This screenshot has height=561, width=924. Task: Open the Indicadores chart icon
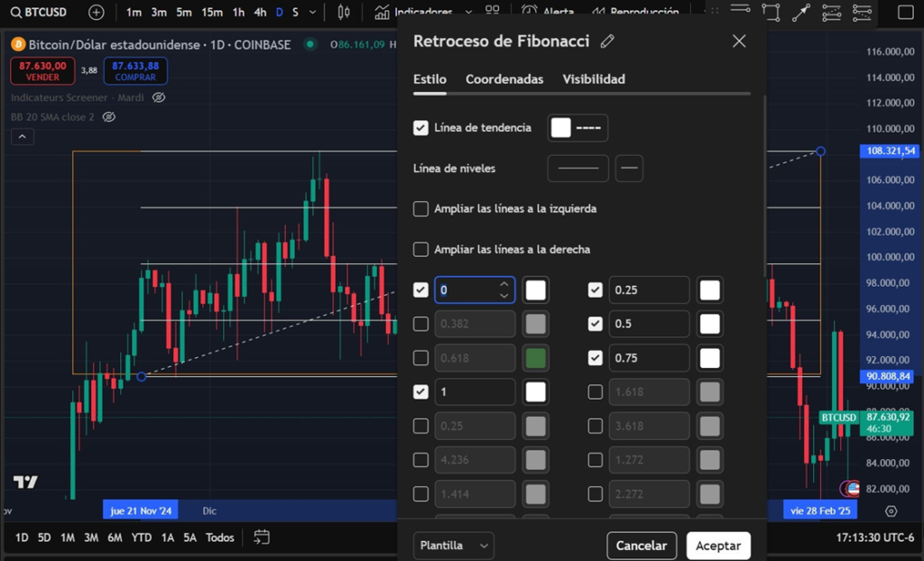[382, 12]
